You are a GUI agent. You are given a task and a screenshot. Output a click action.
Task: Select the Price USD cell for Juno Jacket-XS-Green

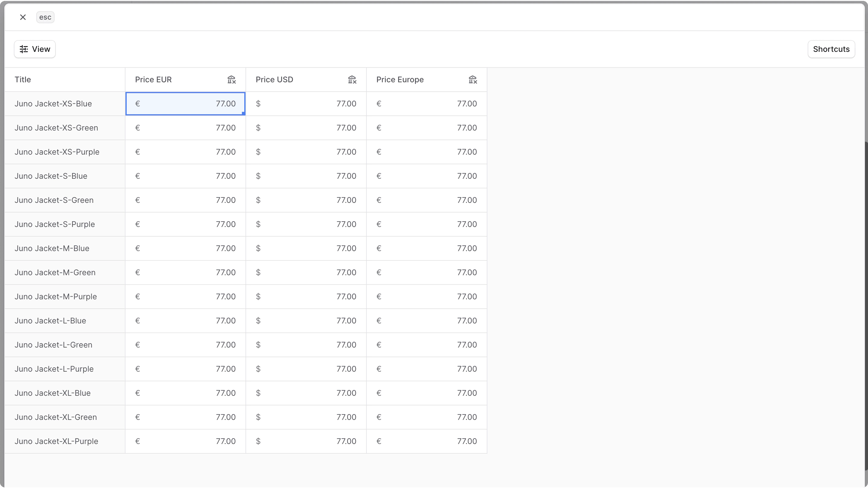click(x=306, y=128)
